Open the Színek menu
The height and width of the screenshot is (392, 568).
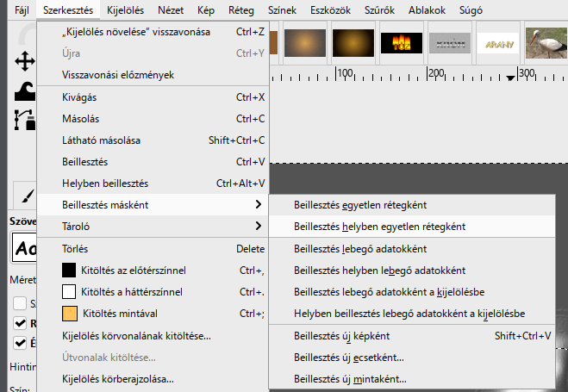tap(282, 10)
